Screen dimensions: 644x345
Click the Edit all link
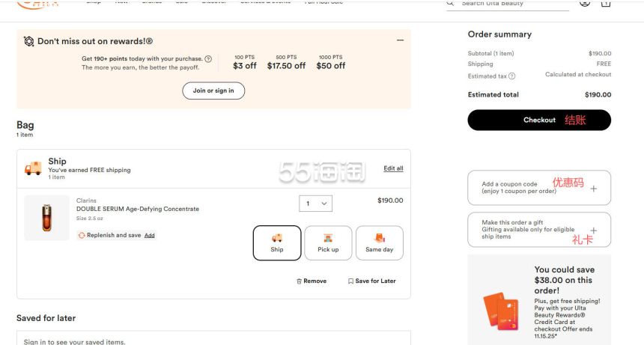point(393,168)
